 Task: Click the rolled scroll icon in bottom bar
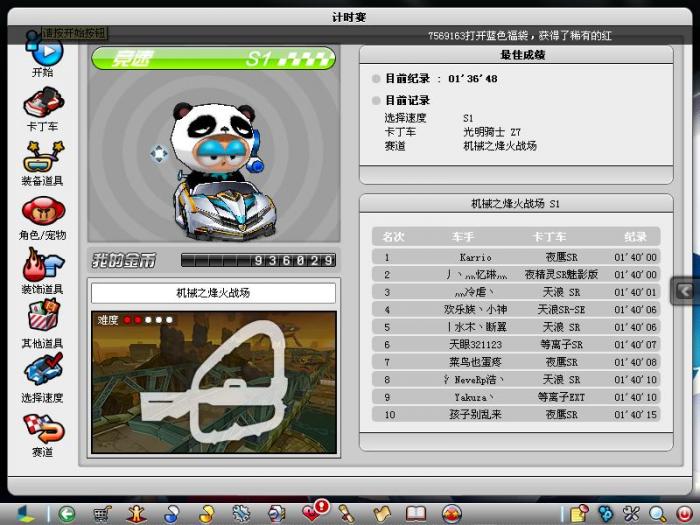(347, 514)
